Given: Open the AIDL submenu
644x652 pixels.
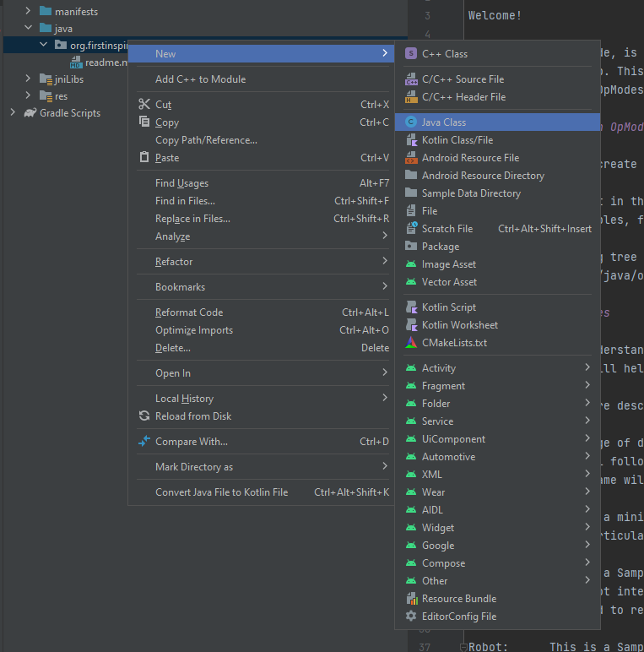Looking at the screenshot, I should [x=497, y=510].
